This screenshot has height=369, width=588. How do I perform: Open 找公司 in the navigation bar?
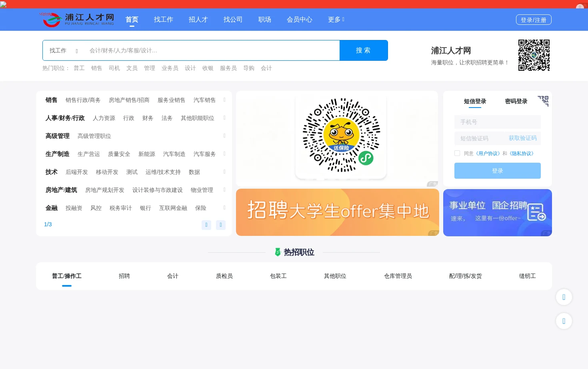click(233, 19)
